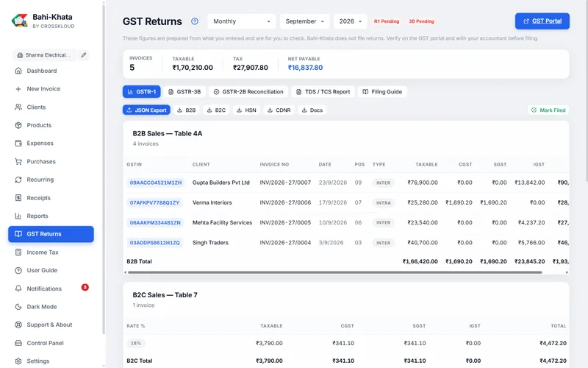Click the INTRA type badge for Verma Interiors
Screen dimensions: 588x368
tap(383, 203)
